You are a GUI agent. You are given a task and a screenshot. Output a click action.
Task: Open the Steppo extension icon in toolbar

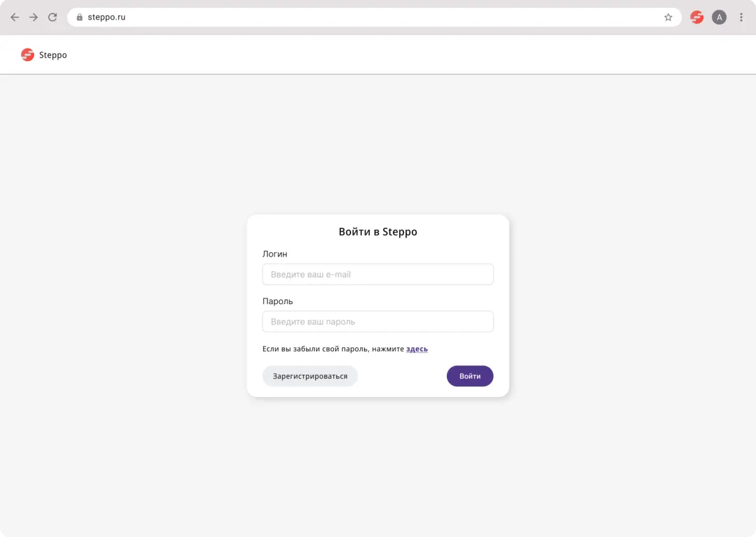point(697,17)
